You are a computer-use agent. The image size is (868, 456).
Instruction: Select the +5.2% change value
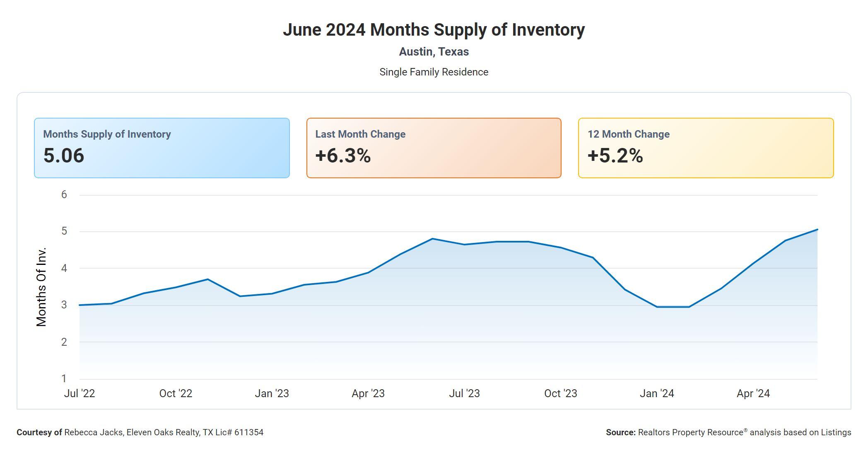tap(615, 156)
